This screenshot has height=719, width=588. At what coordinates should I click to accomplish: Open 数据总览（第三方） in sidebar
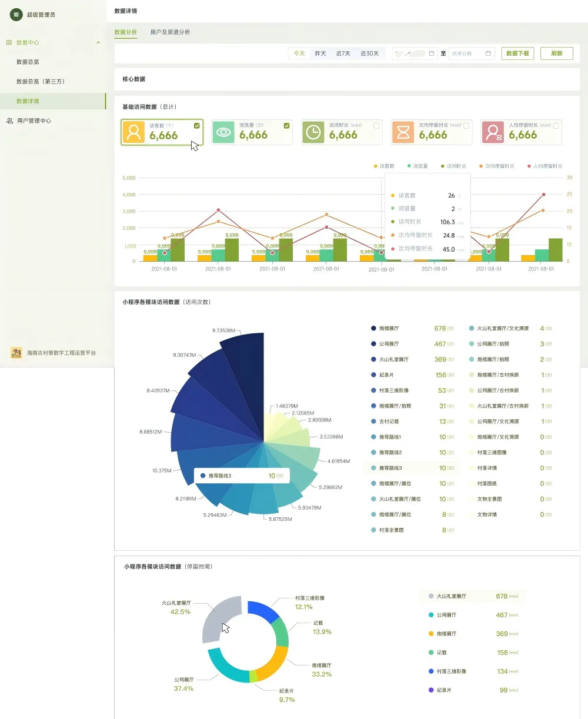click(x=41, y=81)
